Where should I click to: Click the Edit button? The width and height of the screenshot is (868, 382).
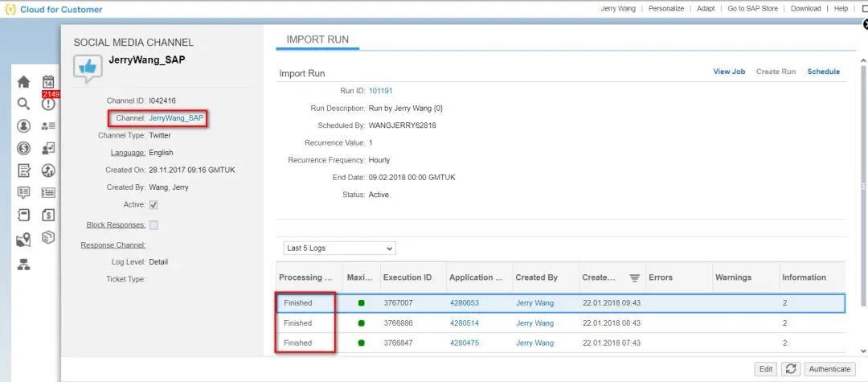[766, 368]
